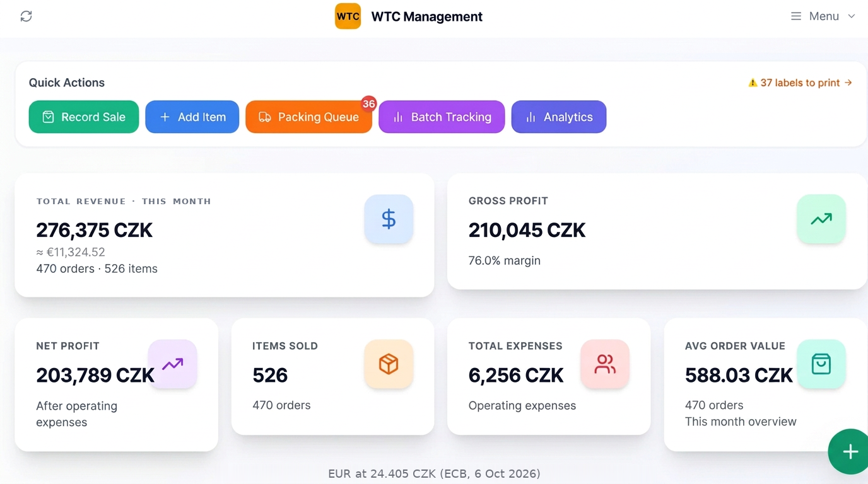The height and width of the screenshot is (484, 868).
Task: Click the people icon on Total Expenses
Action: point(605,364)
